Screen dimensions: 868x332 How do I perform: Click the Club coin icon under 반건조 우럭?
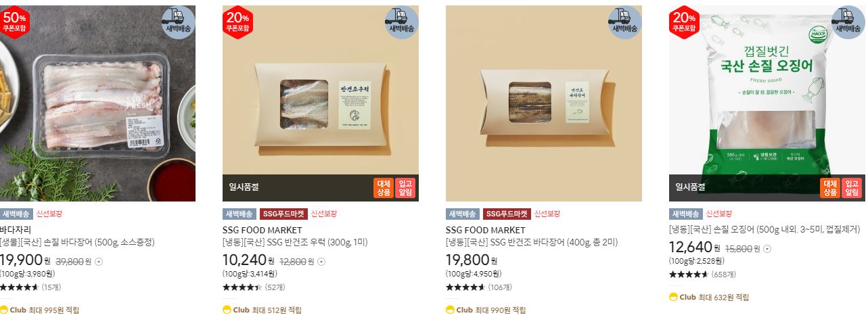(227, 310)
